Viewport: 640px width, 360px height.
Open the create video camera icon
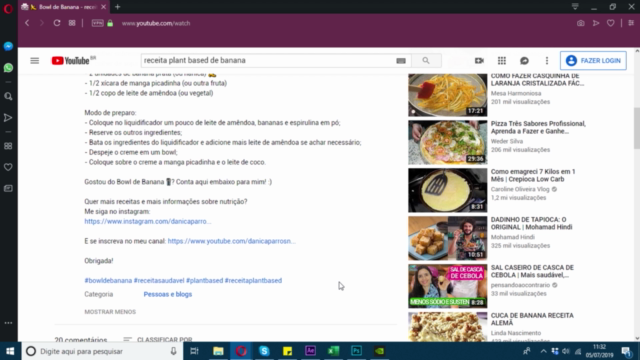[x=479, y=61]
